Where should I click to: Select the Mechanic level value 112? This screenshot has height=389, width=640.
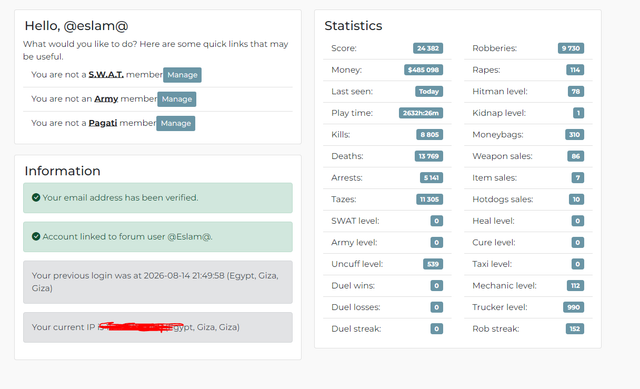pos(576,286)
